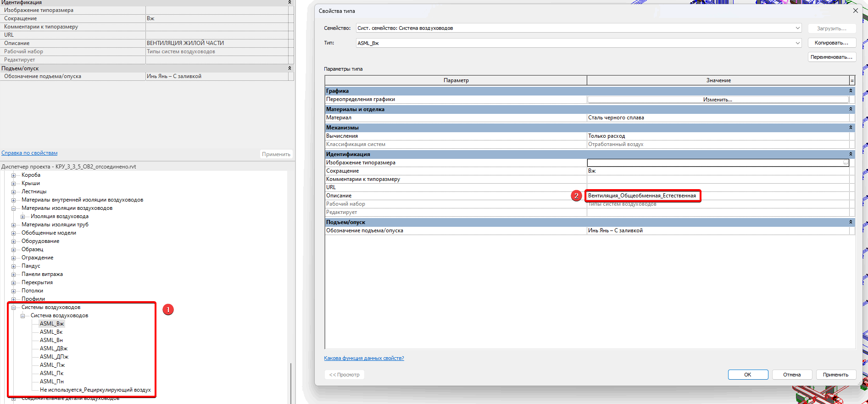Collapse the Система воздуховодов subnode
Viewport: 868px width, 404px height.
[x=23, y=316]
